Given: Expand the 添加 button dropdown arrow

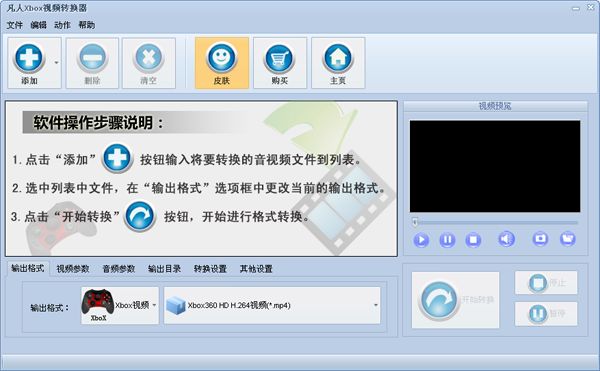Looking at the screenshot, I should (x=56, y=62).
